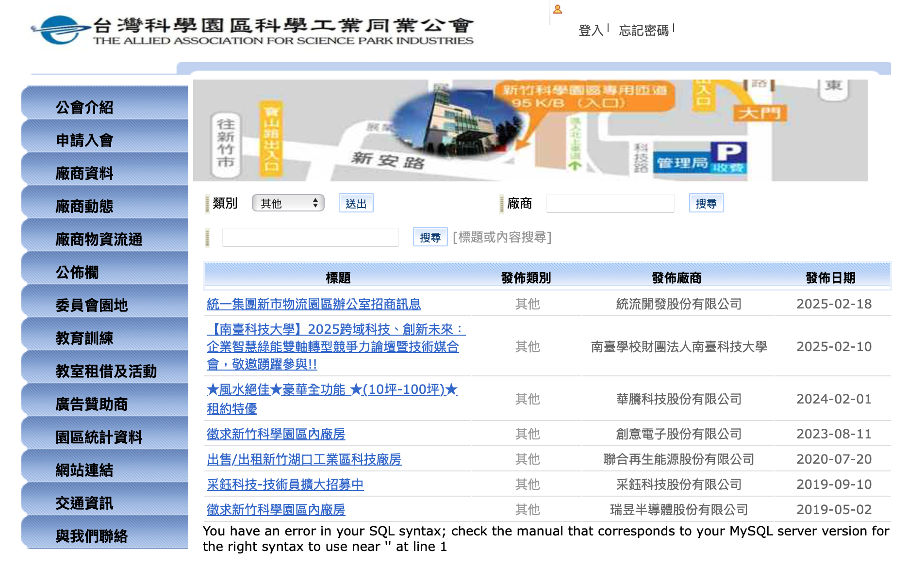Open 出售/出租新竹湖口工業區科技廠房 post
This screenshot has width=924, height=582.
(x=304, y=459)
